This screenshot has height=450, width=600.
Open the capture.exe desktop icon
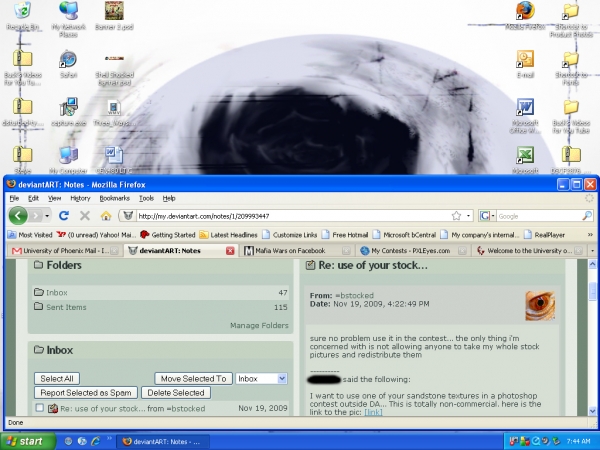point(68,112)
